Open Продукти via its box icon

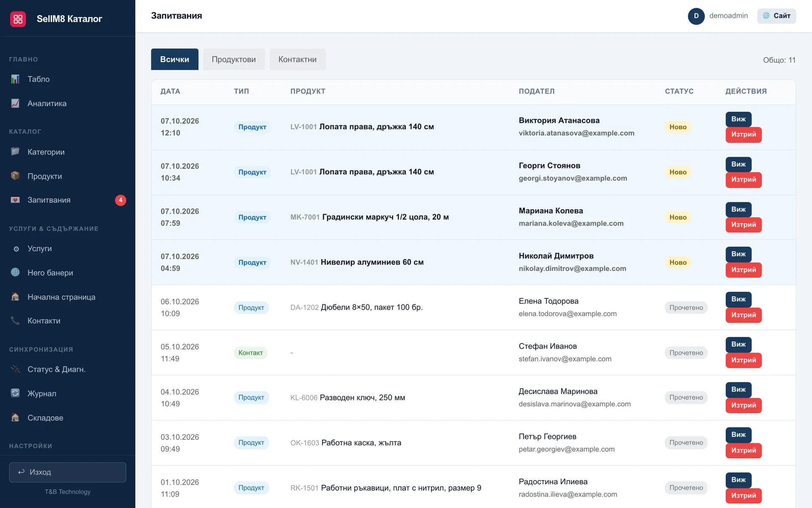pyautogui.click(x=15, y=176)
